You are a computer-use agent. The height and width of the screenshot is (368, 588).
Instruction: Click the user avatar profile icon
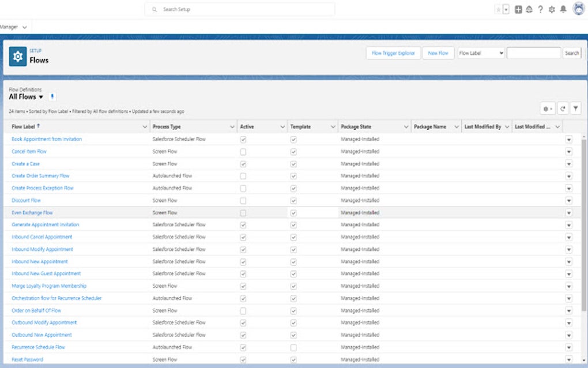point(578,9)
